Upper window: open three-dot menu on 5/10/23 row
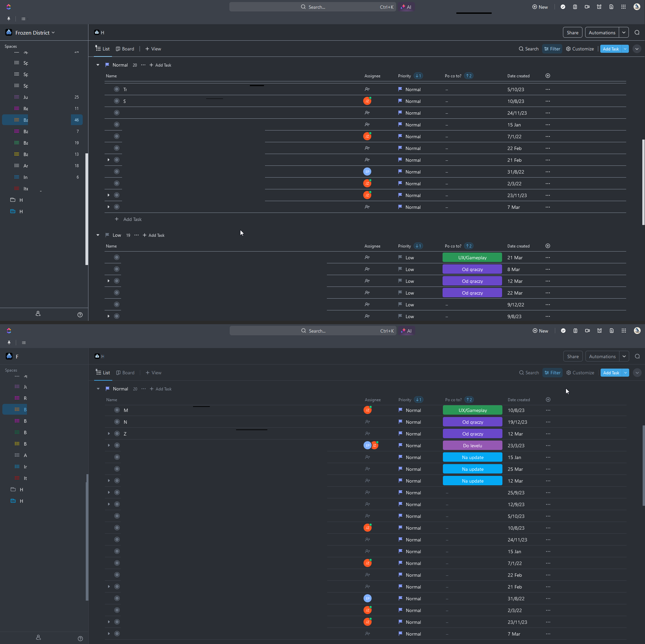Screen dimensions: 645x644 pos(548,89)
